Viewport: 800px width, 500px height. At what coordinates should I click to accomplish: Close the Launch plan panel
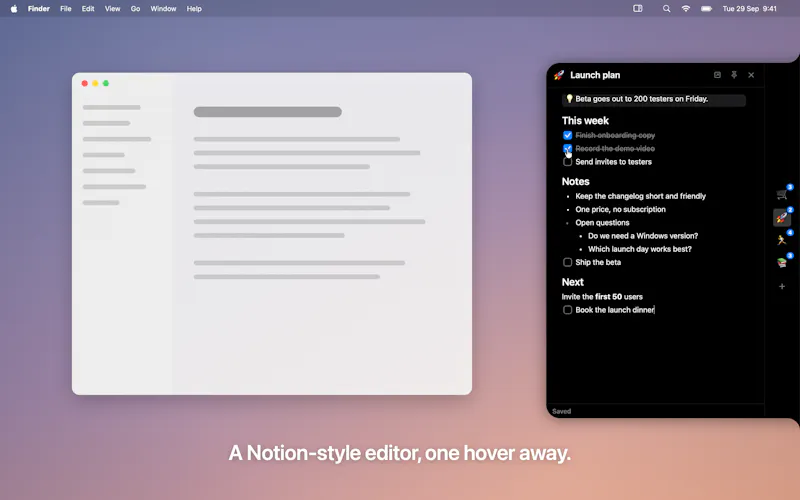tap(751, 75)
